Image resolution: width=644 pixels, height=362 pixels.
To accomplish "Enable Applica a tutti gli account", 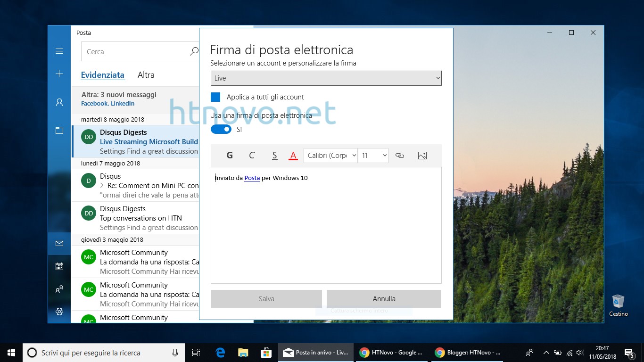I will [215, 97].
